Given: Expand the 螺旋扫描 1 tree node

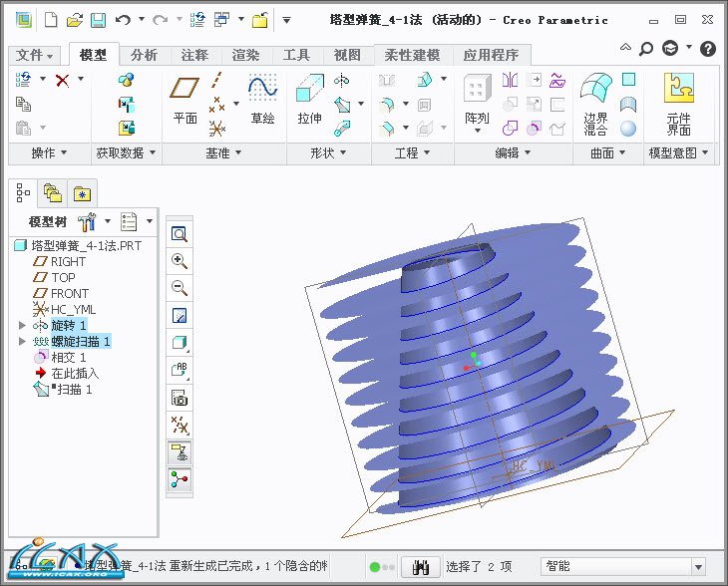Looking at the screenshot, I should [23, 342].
